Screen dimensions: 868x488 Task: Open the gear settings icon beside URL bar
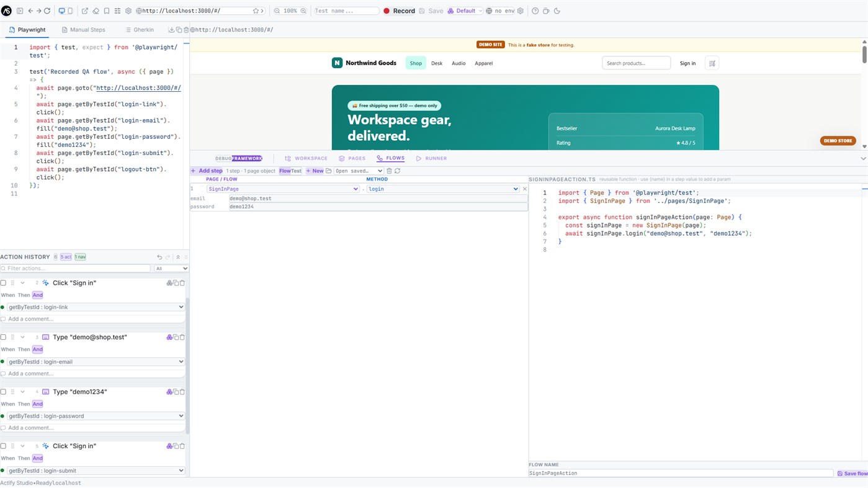pyautogui.click(x=128, y=11)
